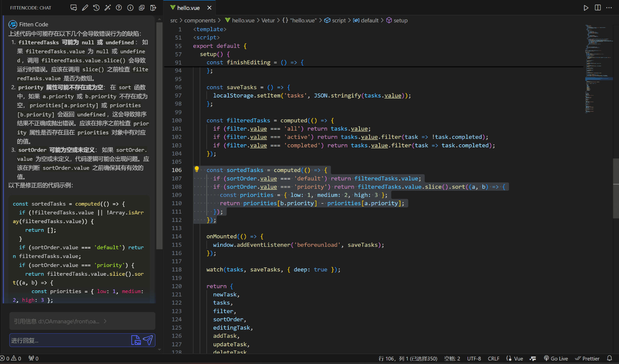Click the layout blocks icon in status bar

pyautogui.click(x=533, y=358)
